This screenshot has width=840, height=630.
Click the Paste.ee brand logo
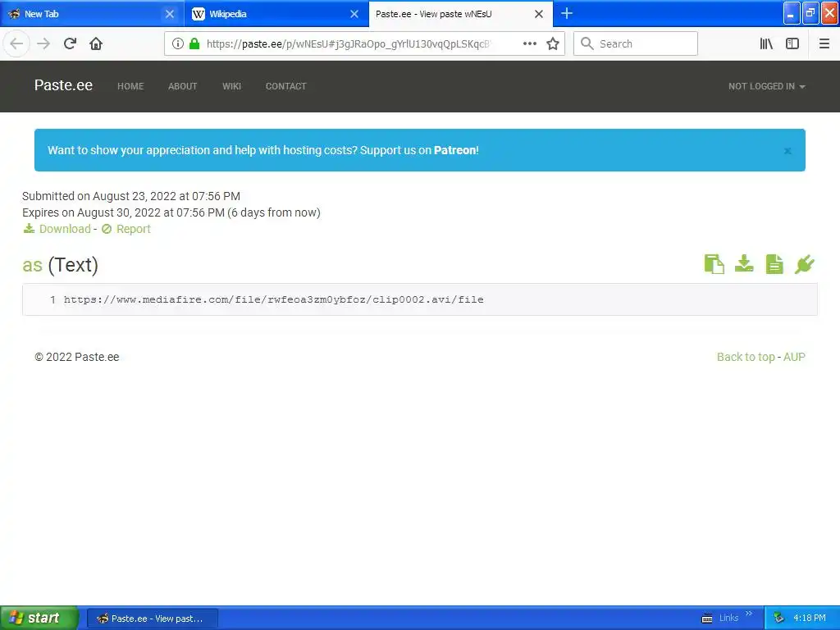pyautogui.click(x=63, y=85)
